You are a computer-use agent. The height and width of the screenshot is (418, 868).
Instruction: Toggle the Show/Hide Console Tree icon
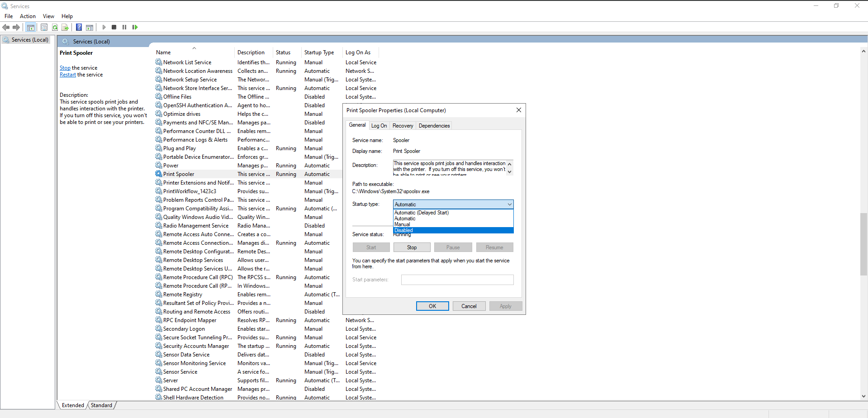click(31, 28)
